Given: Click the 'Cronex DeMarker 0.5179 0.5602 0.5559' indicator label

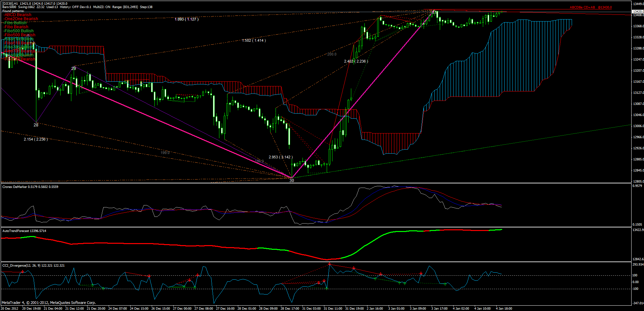Looking at the screenshot, I should tap(30, 187).
